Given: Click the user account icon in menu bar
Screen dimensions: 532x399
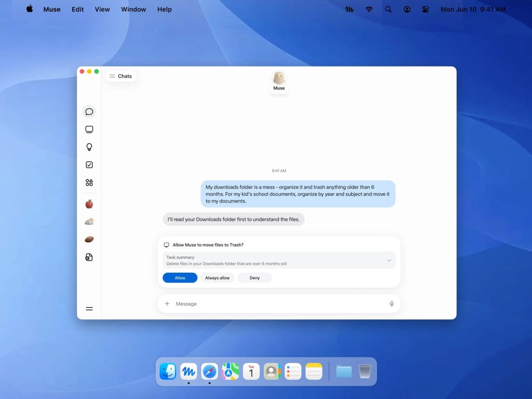Looking at the screenshot, I should [x=407, y=9].
